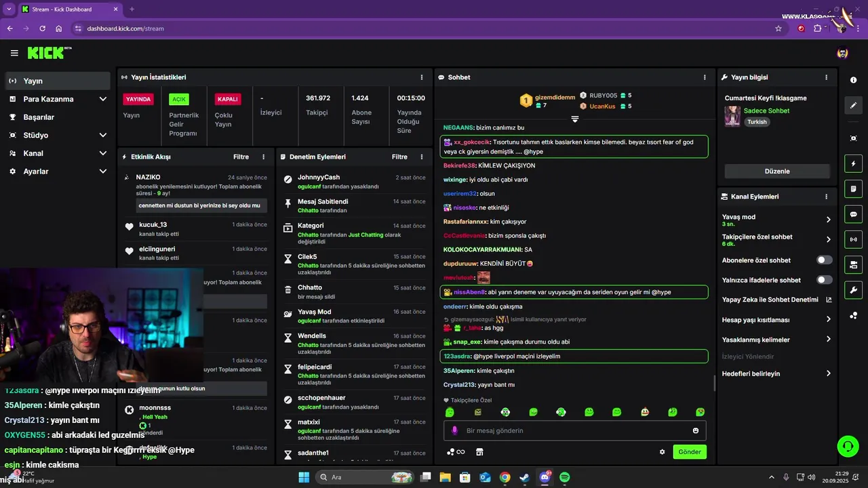Open external link icon for Yapay Zeka Sohbet Denetimi
Screen dimensions: 868x488
tap(829, 300)
